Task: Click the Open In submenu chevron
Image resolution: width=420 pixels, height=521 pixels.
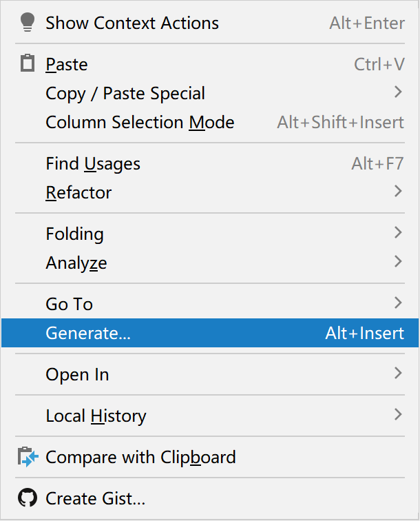Action: pos(398,374)
